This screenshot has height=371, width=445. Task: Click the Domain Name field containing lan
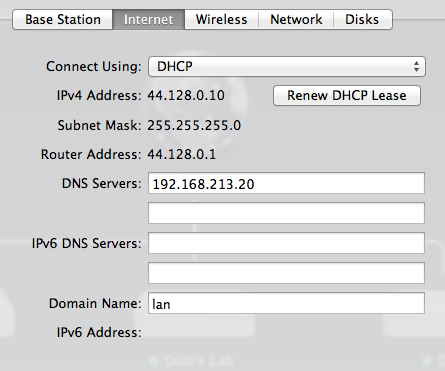point(286,303)
